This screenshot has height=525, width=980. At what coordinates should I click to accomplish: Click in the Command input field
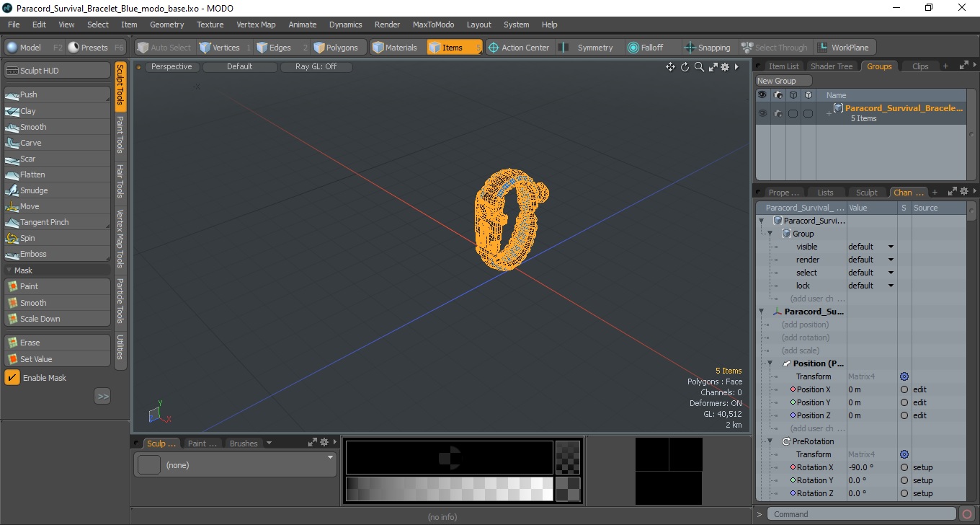pos(863,514)
